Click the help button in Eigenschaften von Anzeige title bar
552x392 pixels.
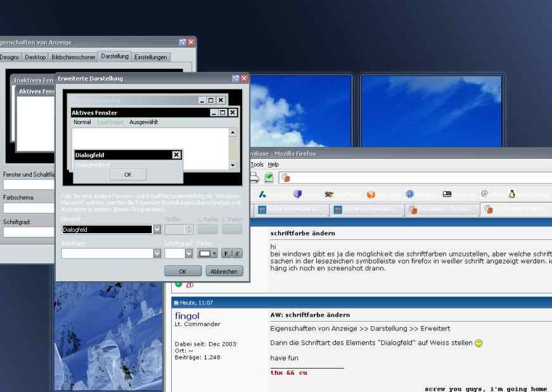pos(183,42)
